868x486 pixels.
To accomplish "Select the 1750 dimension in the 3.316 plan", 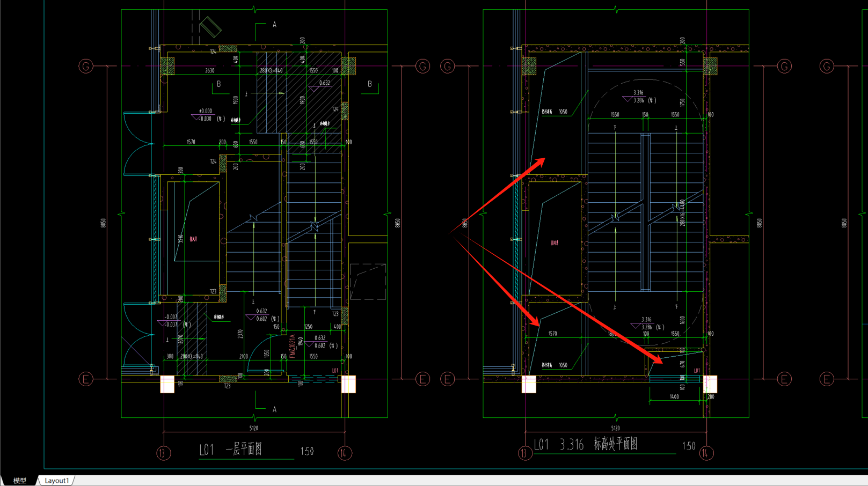I will [x=682, y=102].
